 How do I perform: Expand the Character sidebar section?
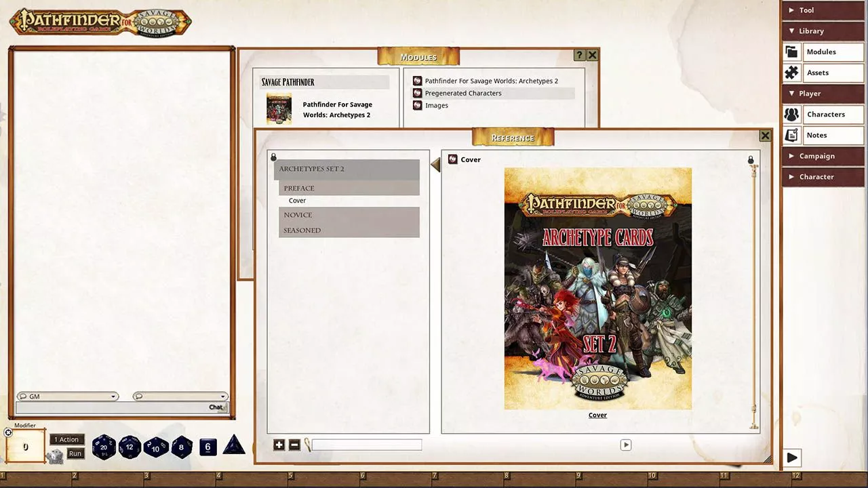tap(823, 177)
